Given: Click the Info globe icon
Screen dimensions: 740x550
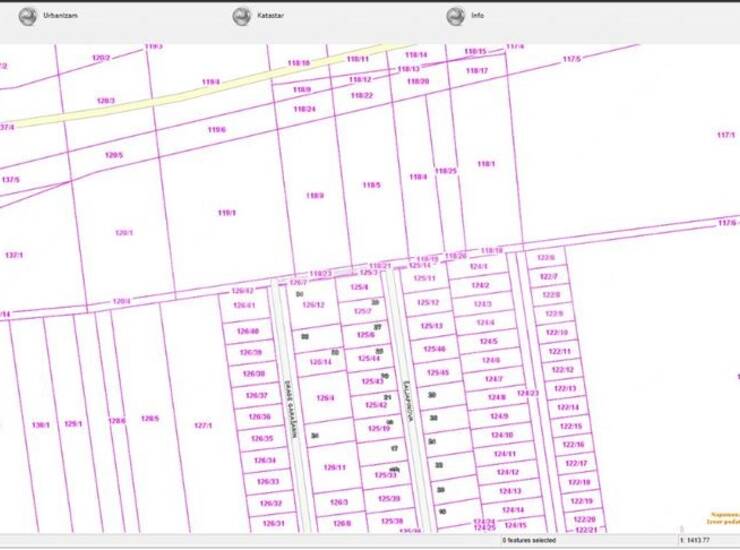Looking at the screenshot, I should 455,16.
